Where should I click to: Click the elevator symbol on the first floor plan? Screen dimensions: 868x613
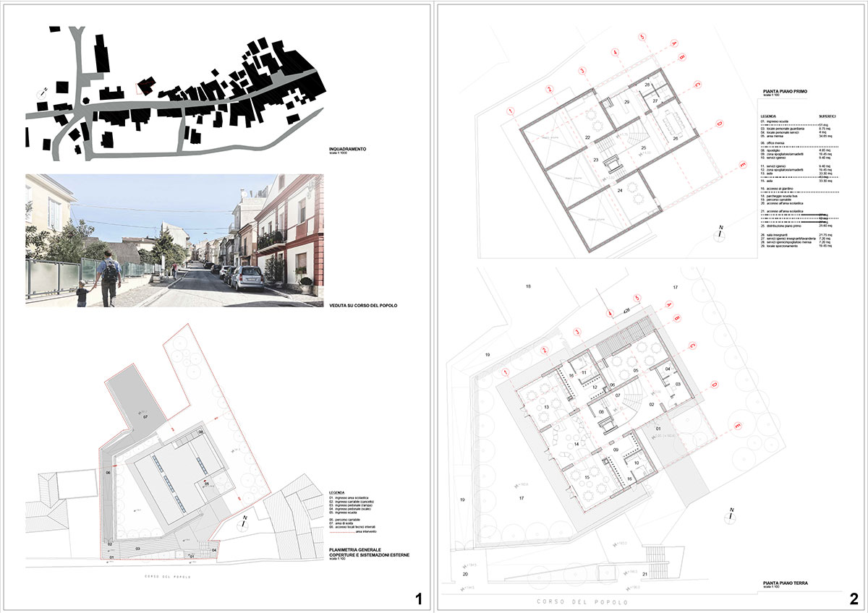pyautogui.click(x=611, y=164)
